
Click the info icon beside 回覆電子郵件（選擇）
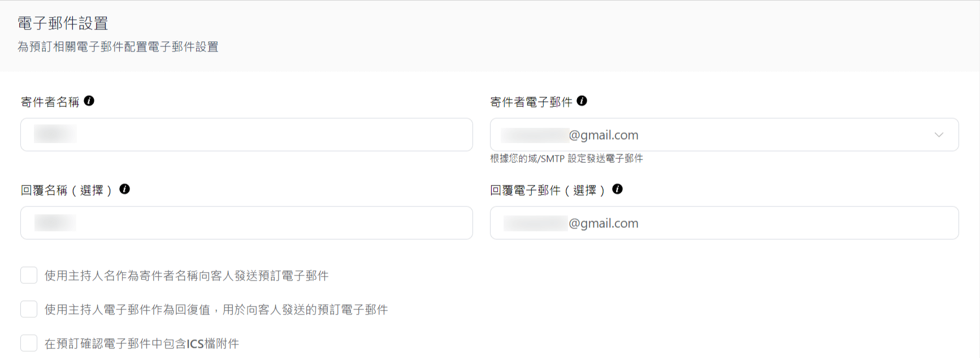click(x=617, y=189)
